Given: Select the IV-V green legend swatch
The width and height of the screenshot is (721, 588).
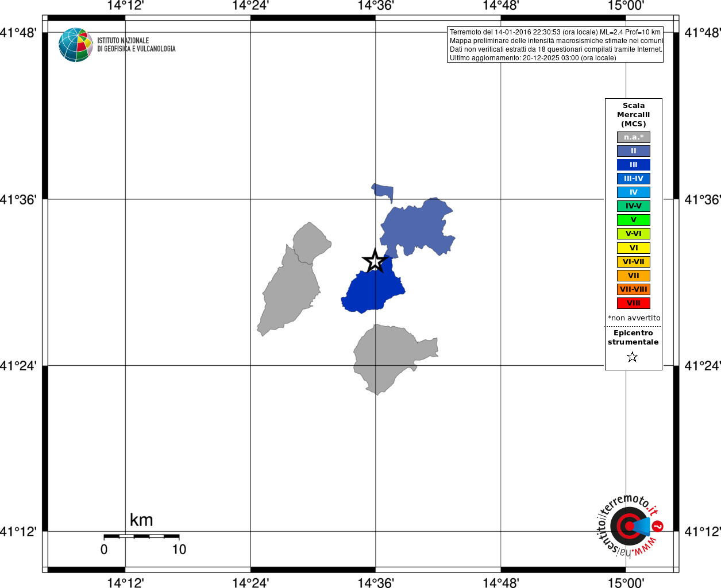Looking at the screenshot, I should tap(634, 206).
